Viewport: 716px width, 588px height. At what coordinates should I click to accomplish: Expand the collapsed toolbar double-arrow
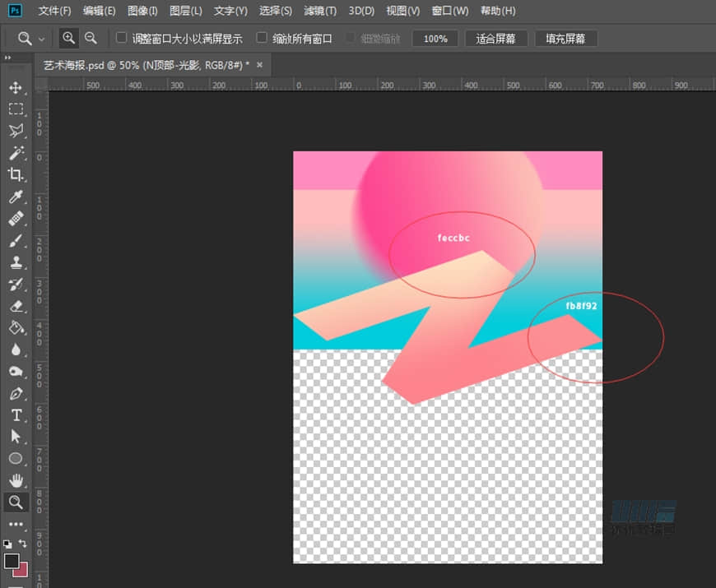pyautogui.click(x=7, y=58)
